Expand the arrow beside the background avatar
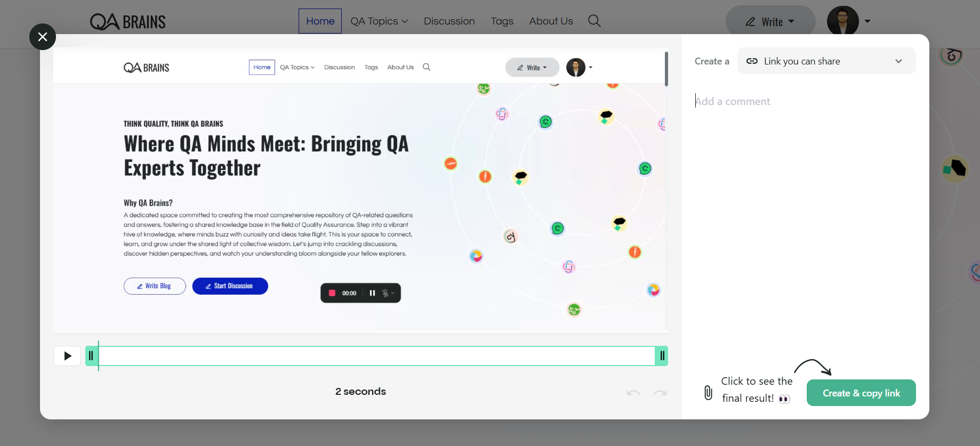980x446 pixels. (867, 21)
